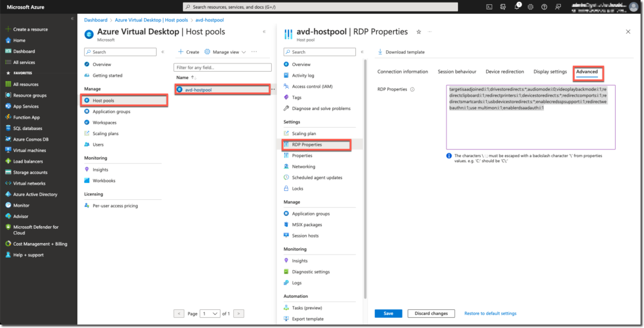Click the Filter for any field box

[223, 67]
